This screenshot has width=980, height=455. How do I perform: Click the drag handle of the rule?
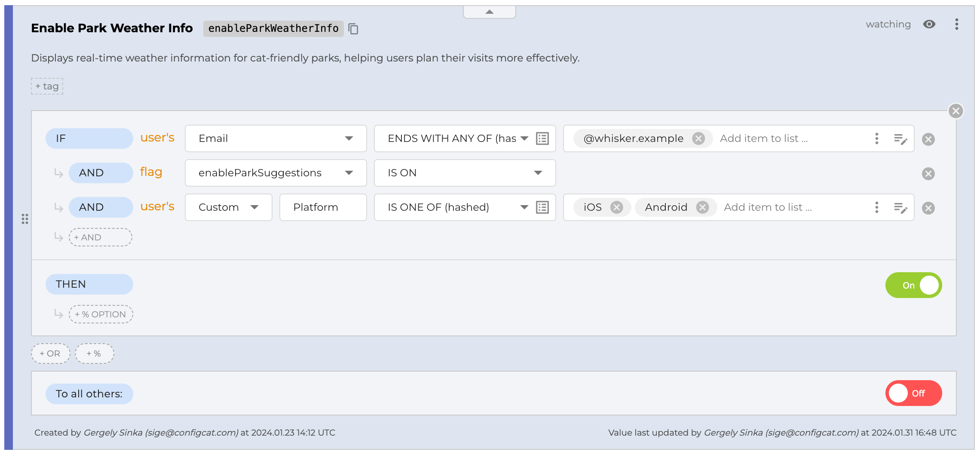point(25,219)
